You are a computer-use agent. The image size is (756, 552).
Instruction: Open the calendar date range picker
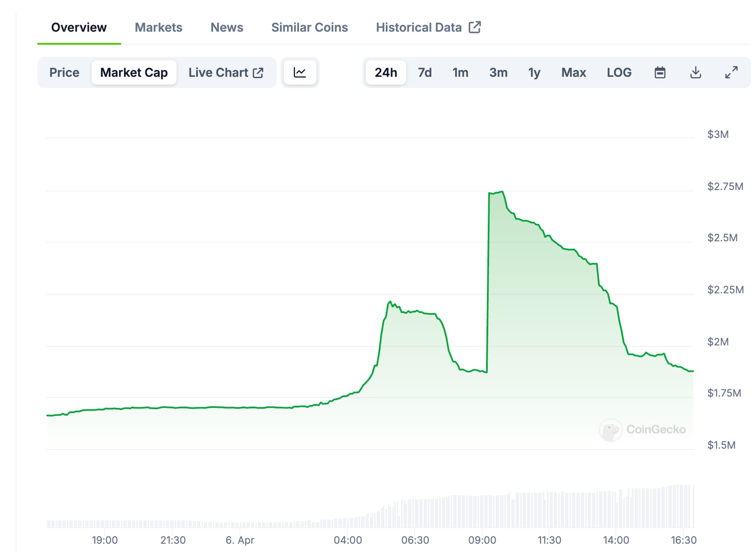click(660, 72)
